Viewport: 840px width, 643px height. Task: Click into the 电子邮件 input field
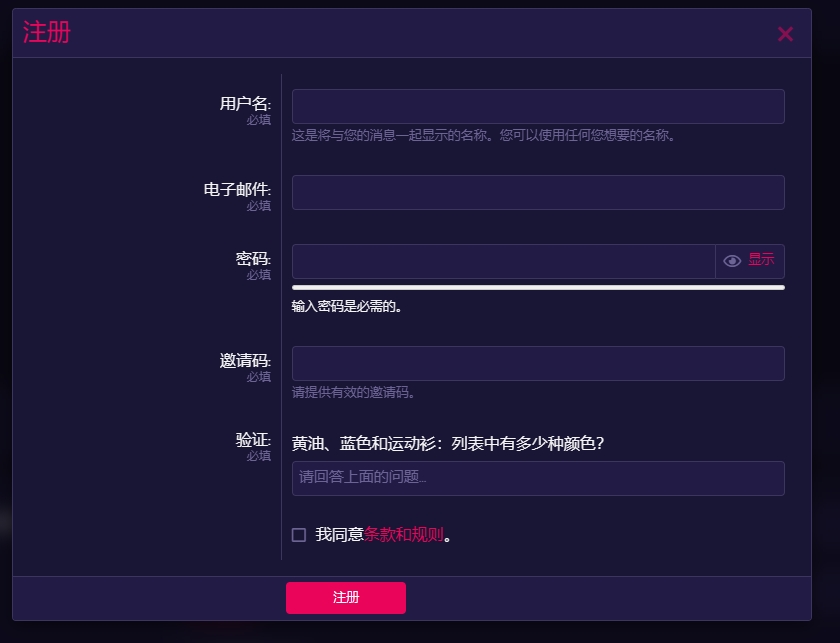(537, 193)
